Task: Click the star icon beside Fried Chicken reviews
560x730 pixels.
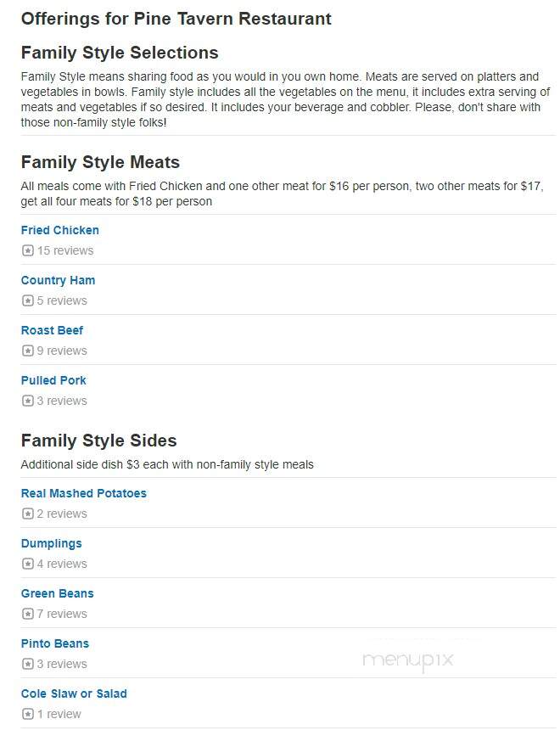Action: point(28,250)
